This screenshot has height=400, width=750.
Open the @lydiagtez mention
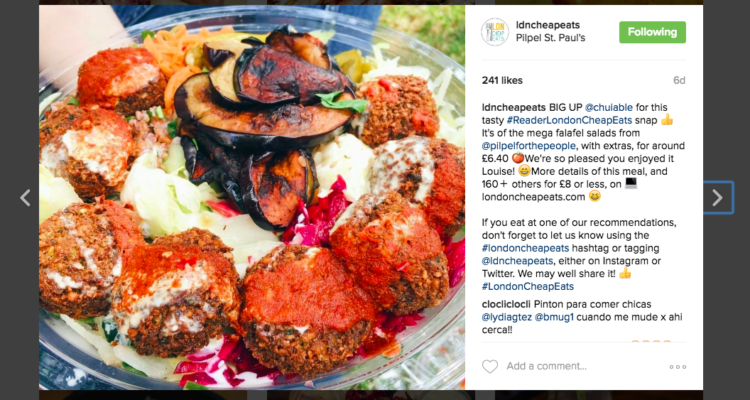(x=507, y=317)
